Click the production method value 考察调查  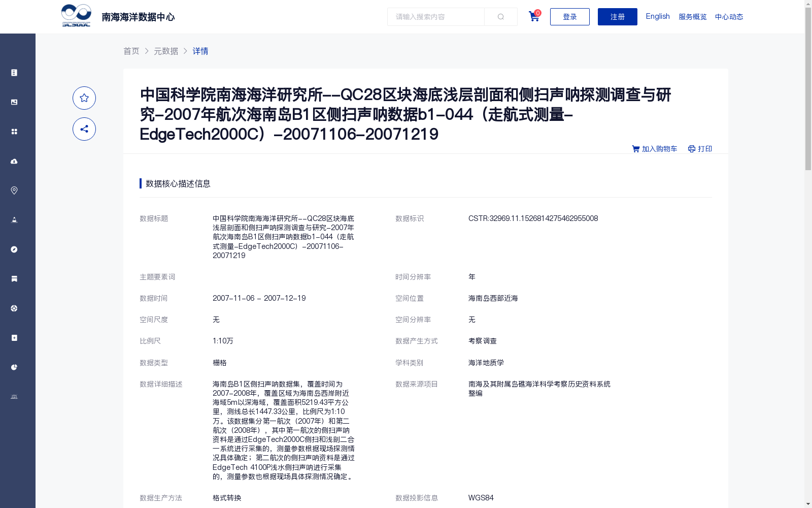483,341
